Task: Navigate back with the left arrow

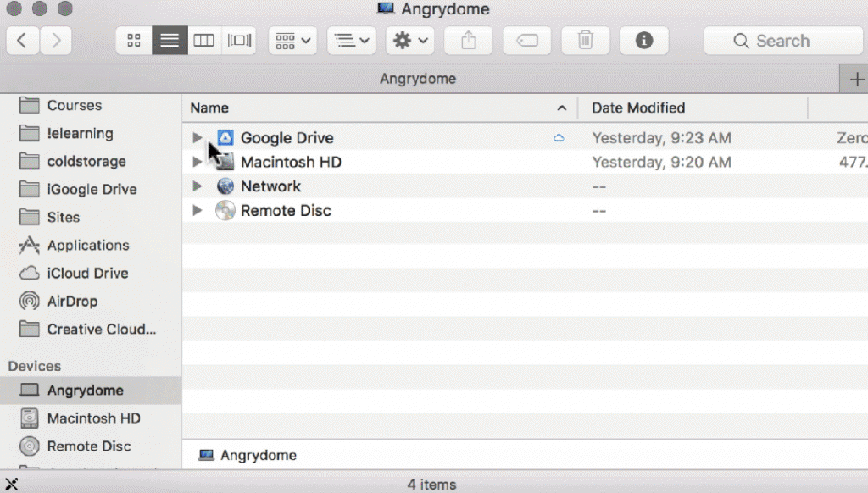Action: tap(23, 41)
